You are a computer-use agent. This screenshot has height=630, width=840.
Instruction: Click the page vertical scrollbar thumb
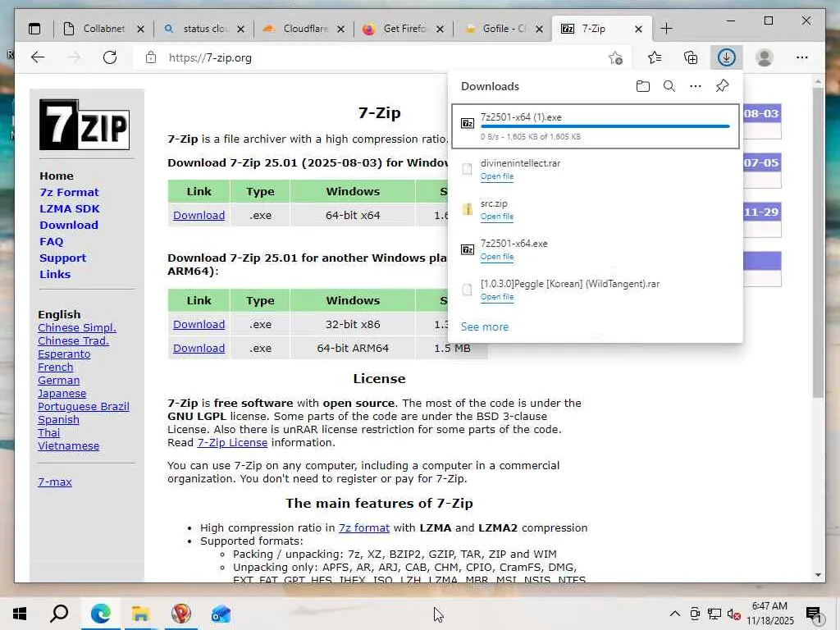click(x=818, y=244)
